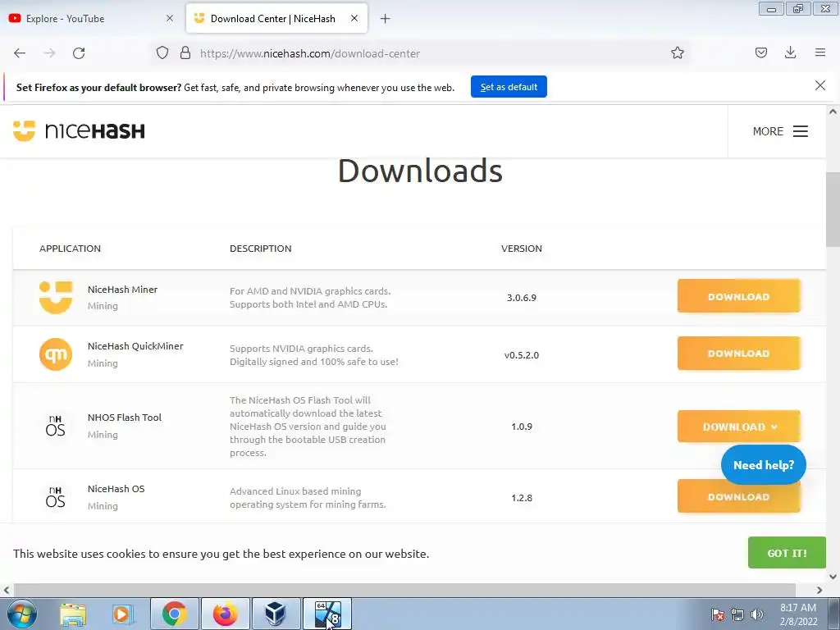This screenshot has width=840, height=630.
Task: Click the NiceHash OS name text
Action: click(x=116, y=489)
